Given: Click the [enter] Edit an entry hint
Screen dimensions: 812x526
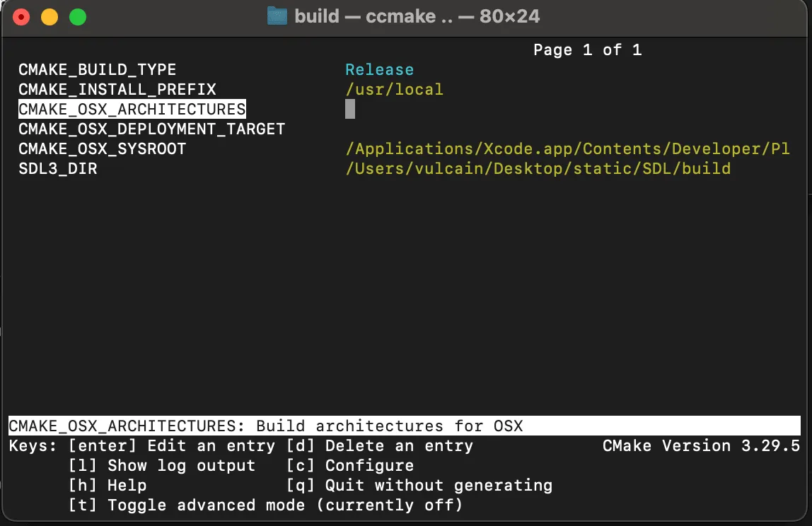Looking at the screenshot, I should pos(172,445).
